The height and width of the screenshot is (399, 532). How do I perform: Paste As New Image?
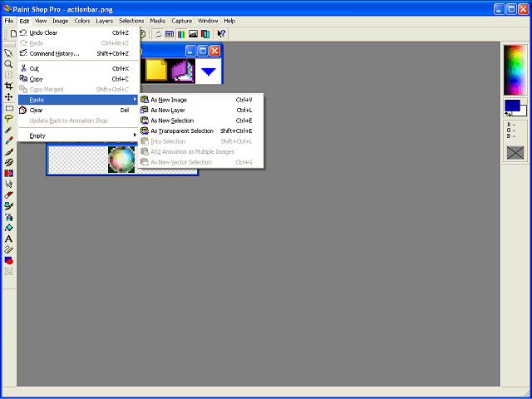(201, 100)
